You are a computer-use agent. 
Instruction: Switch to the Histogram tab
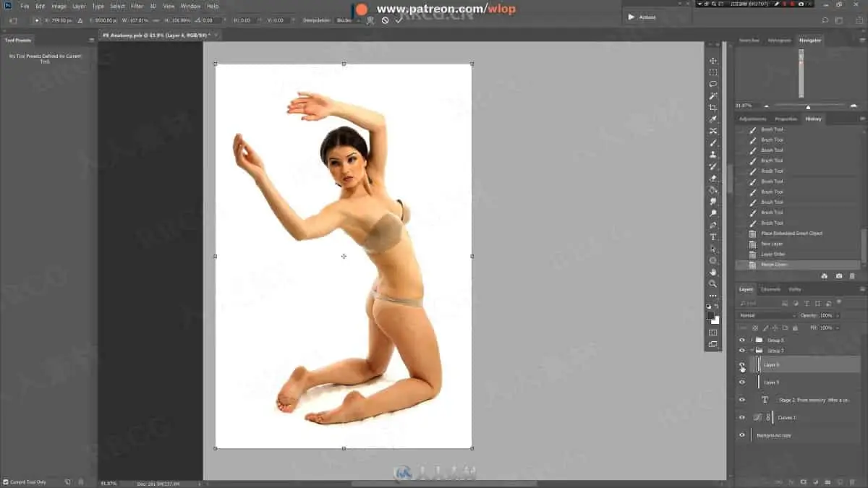point(779,40)
